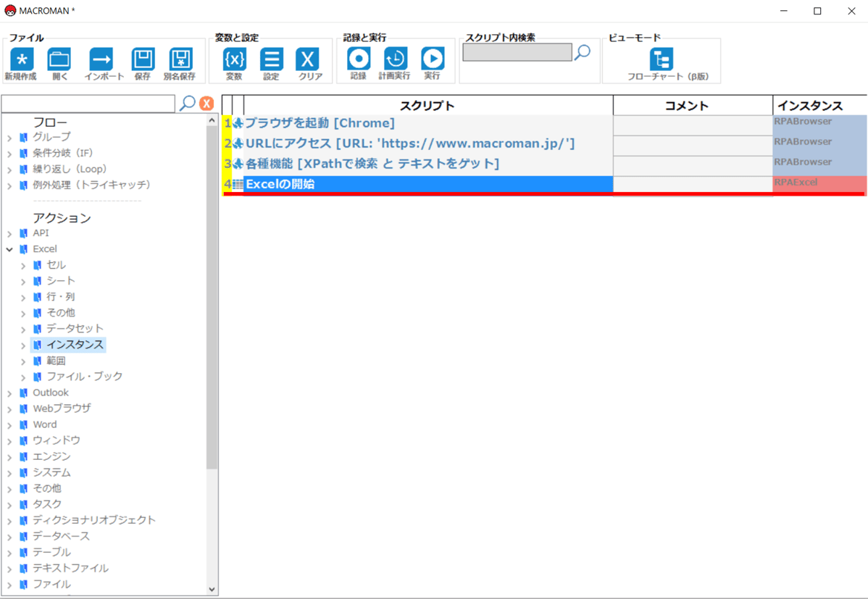The height and width of the screenshot is (599, 868).
Task: Expand the Webブラウザ node chevron
Action: 9,410
